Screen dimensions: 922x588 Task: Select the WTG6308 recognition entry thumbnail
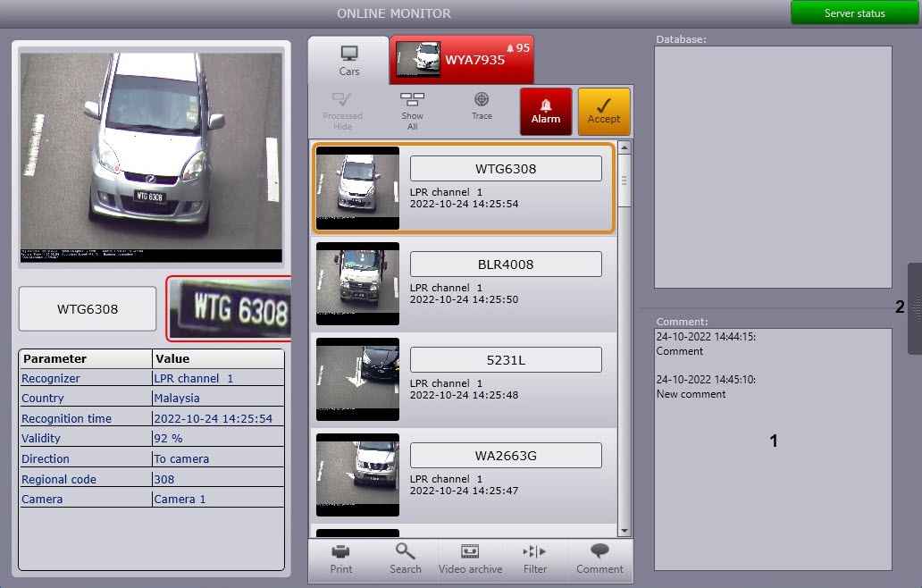pos(357,189)
